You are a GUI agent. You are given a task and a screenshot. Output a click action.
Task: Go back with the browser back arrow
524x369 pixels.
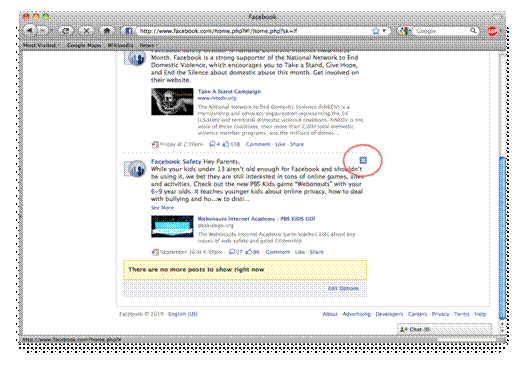point(31,31)
